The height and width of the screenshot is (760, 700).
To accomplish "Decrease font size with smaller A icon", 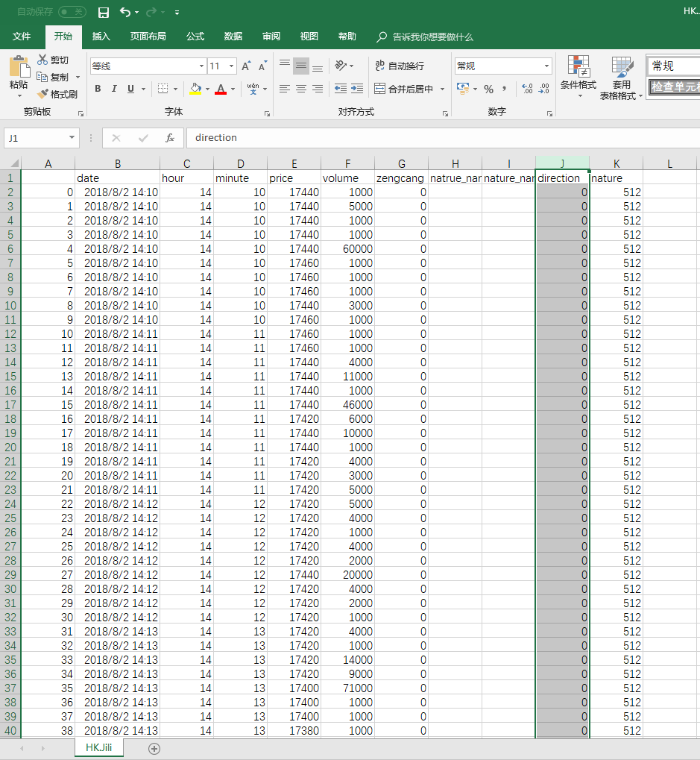I will 262,66.
